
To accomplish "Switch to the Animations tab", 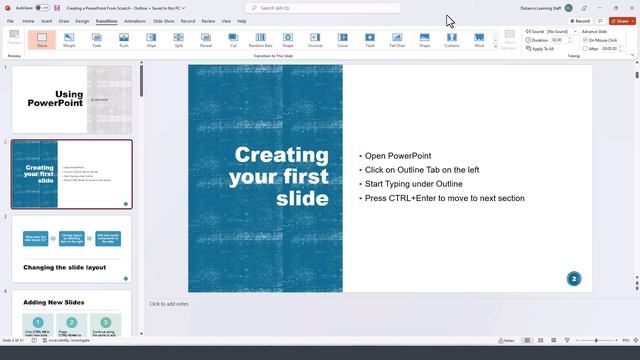I will [x=135, y=21].
